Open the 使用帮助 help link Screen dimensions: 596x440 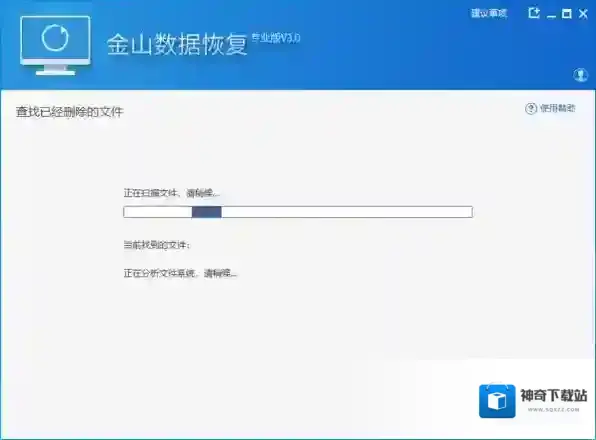coord(557,108)
